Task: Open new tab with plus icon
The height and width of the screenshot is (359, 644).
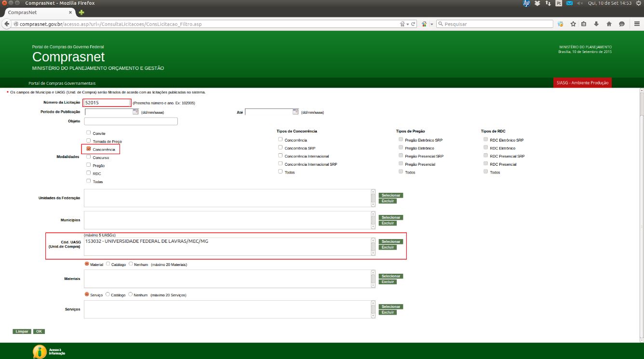Action: (81, 12)
